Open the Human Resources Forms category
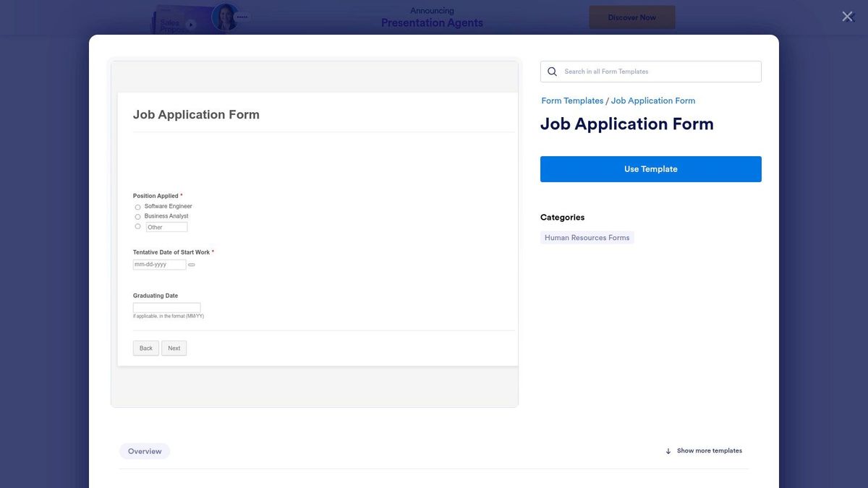The image size is (868, 488). point(587,237)
